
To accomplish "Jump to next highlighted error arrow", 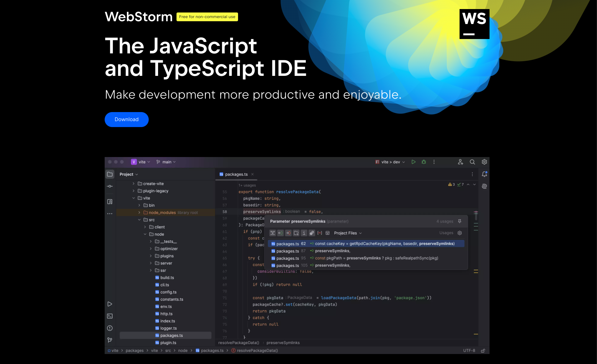I will click(x=475, y=184).
